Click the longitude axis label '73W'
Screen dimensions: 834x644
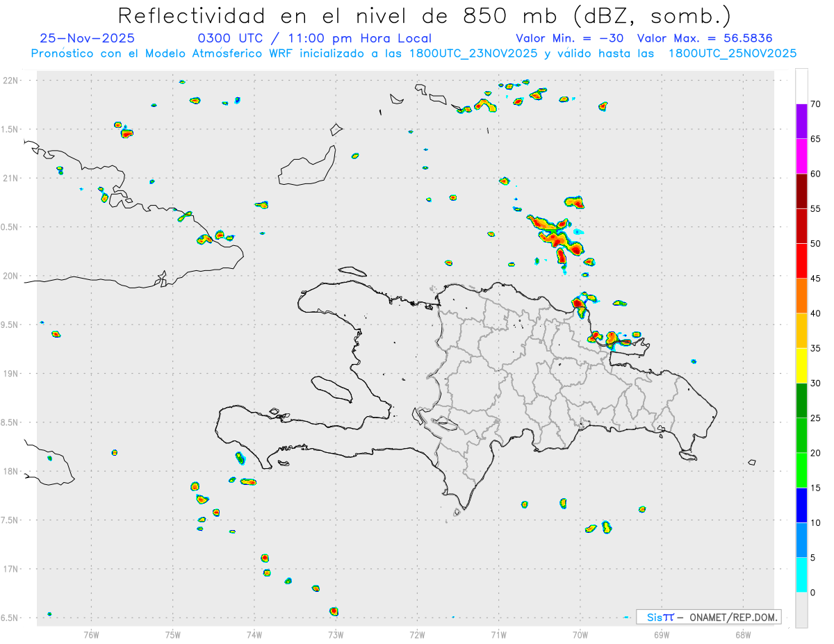(336, 634)
